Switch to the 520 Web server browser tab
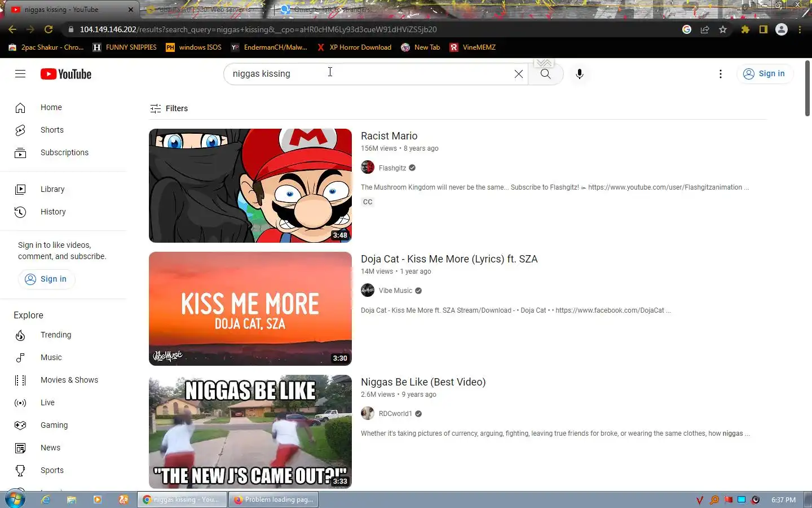 pos(206,10)
